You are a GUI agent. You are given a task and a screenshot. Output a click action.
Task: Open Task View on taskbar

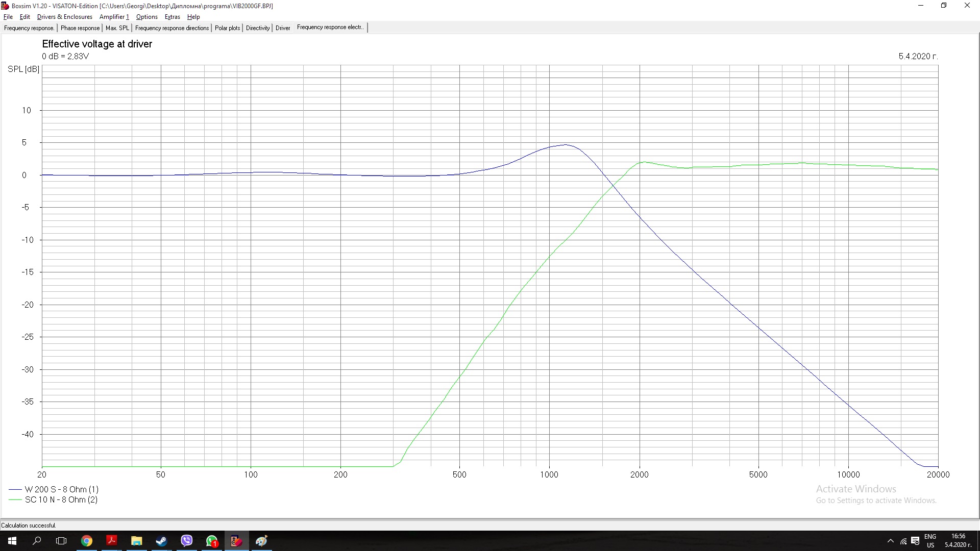61,541
